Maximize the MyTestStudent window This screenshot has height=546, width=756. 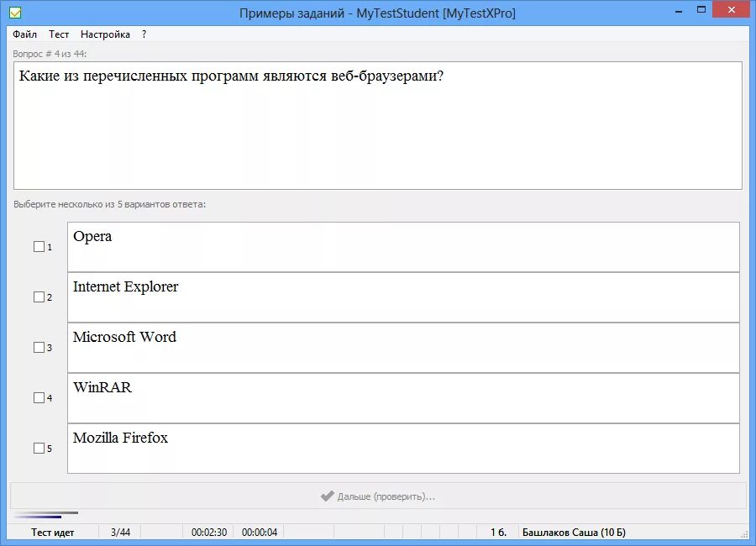coord(701,9)
